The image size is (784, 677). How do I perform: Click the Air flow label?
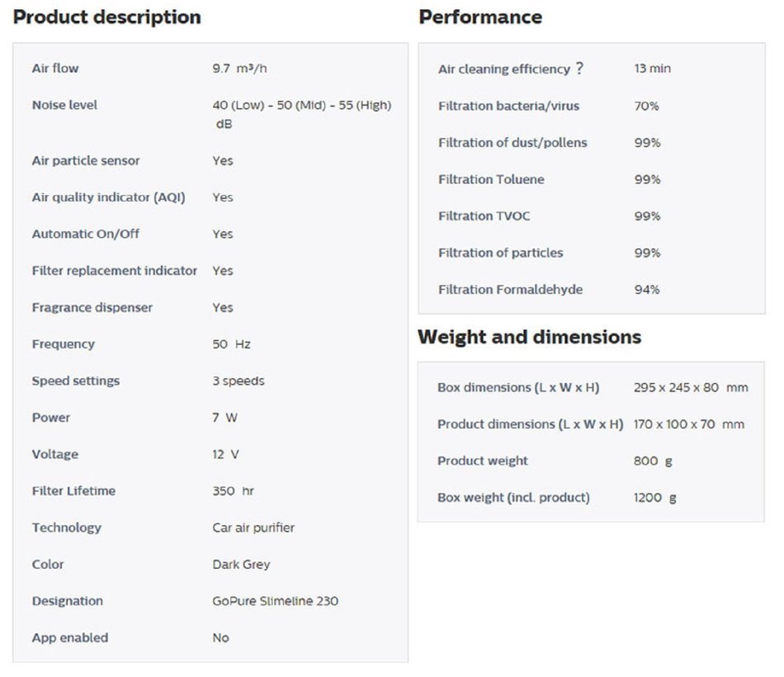[x=55, y=69]
